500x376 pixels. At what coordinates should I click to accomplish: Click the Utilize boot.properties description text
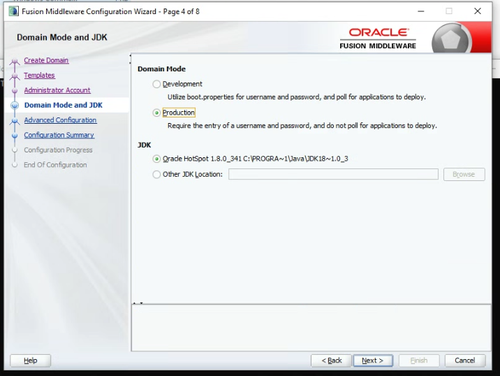(x=297, y=97)
